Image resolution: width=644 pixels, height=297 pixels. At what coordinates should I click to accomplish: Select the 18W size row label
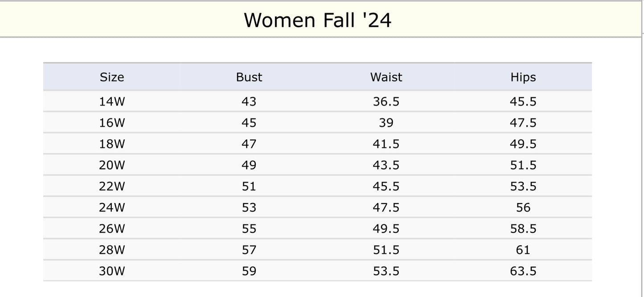(112, 144)
